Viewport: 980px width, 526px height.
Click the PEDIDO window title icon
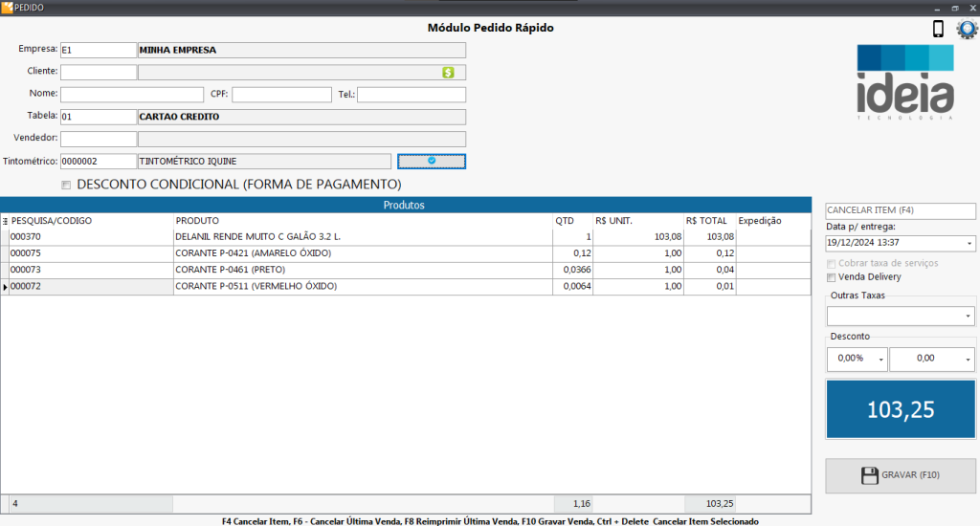pyautogui.click(x=7, y=7)
